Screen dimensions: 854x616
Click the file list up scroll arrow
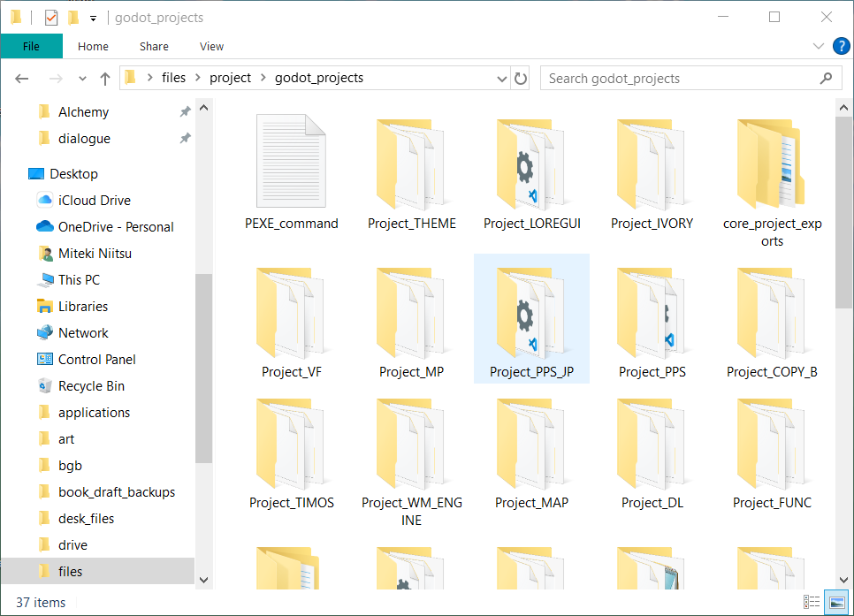coord(843,108)
